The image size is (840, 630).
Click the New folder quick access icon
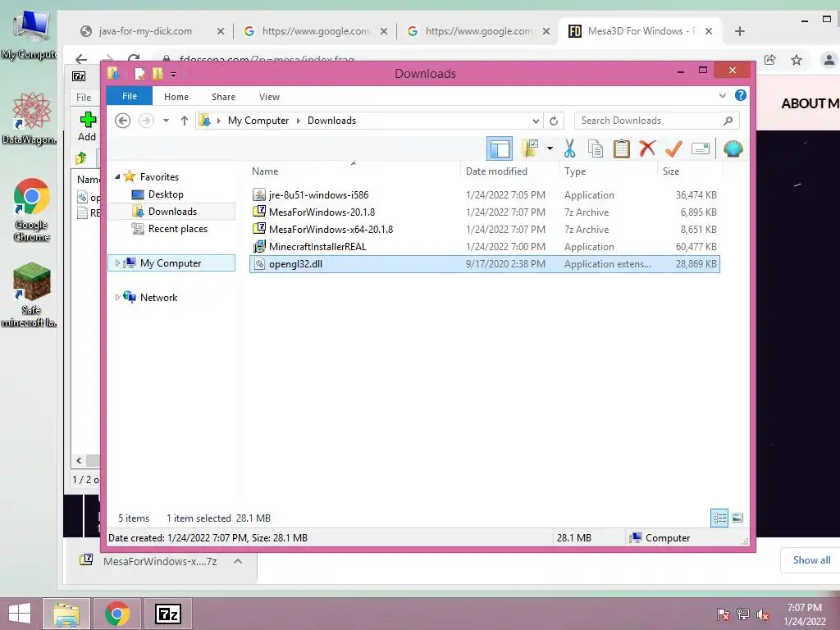pos(157,73)
